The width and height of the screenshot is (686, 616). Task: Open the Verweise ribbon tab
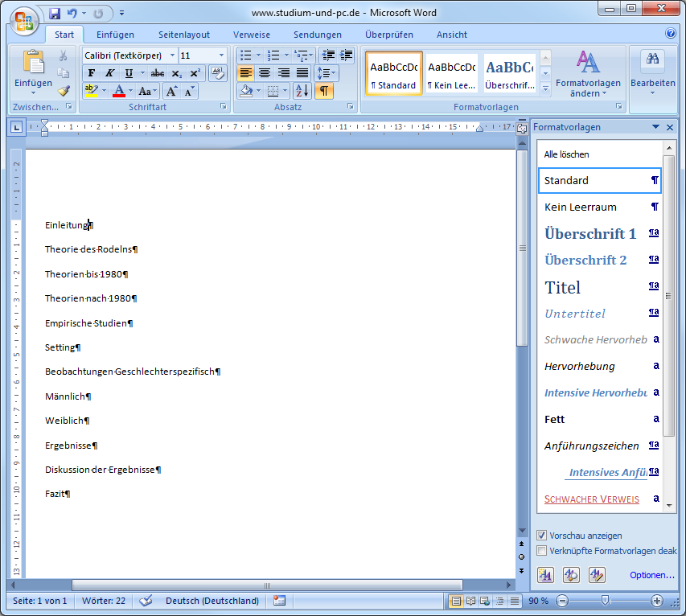(252, 35)
